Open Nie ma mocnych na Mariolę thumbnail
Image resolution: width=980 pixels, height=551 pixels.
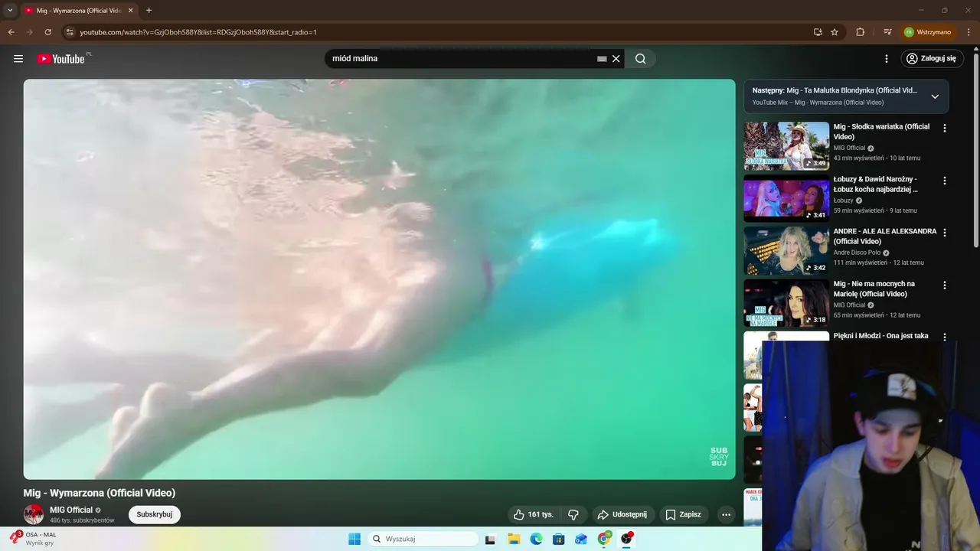coord(786,303)
